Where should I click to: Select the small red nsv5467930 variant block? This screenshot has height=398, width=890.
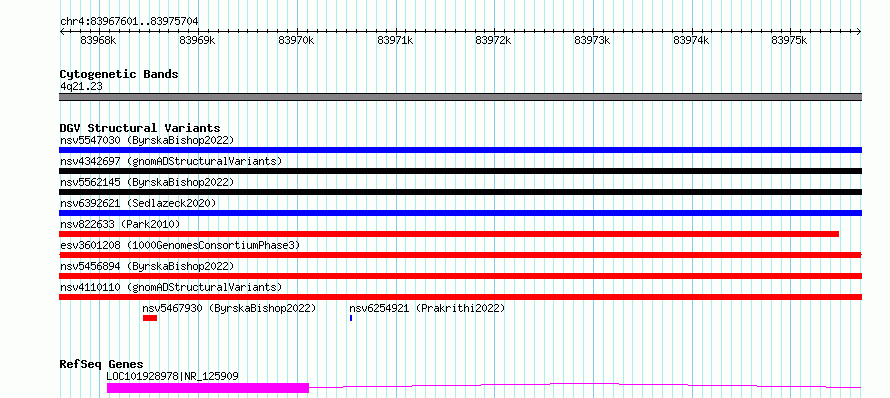[150, 318]
